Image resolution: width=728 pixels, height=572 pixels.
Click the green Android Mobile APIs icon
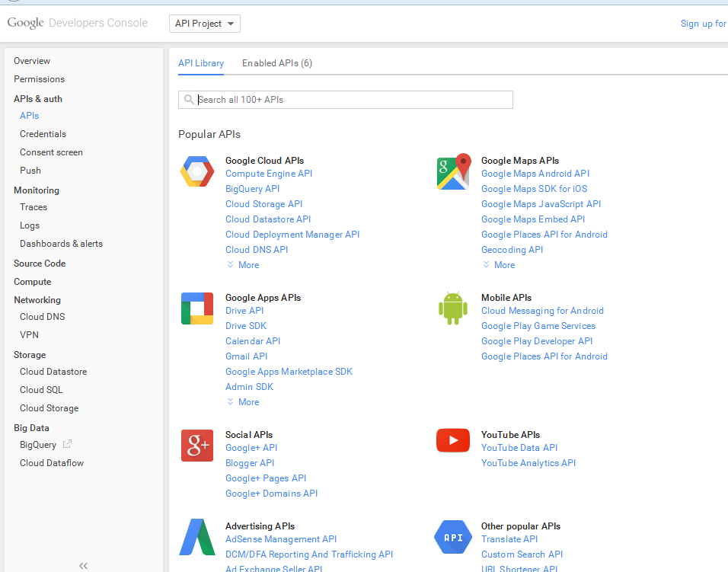[x=453, y=308]
